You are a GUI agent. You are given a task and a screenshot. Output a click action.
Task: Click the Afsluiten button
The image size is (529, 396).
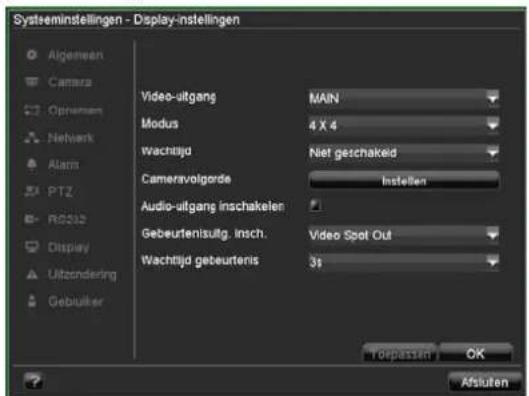485,382
